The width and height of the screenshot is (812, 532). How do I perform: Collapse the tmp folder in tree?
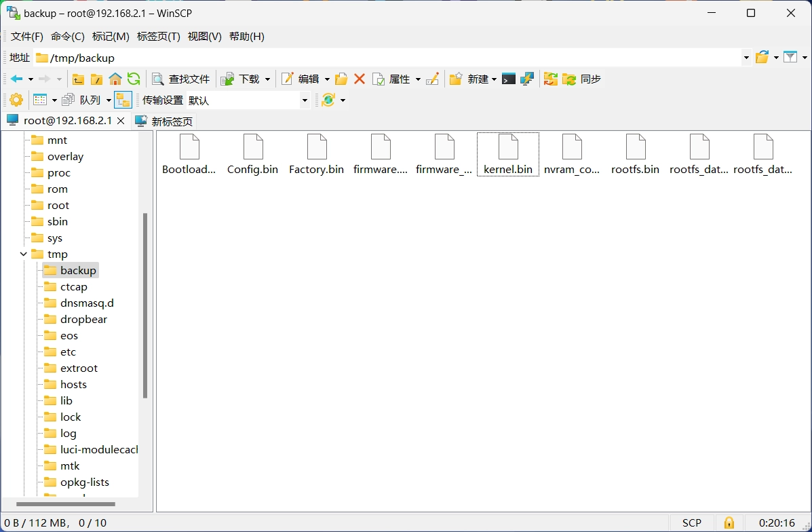tap(24, 254)
